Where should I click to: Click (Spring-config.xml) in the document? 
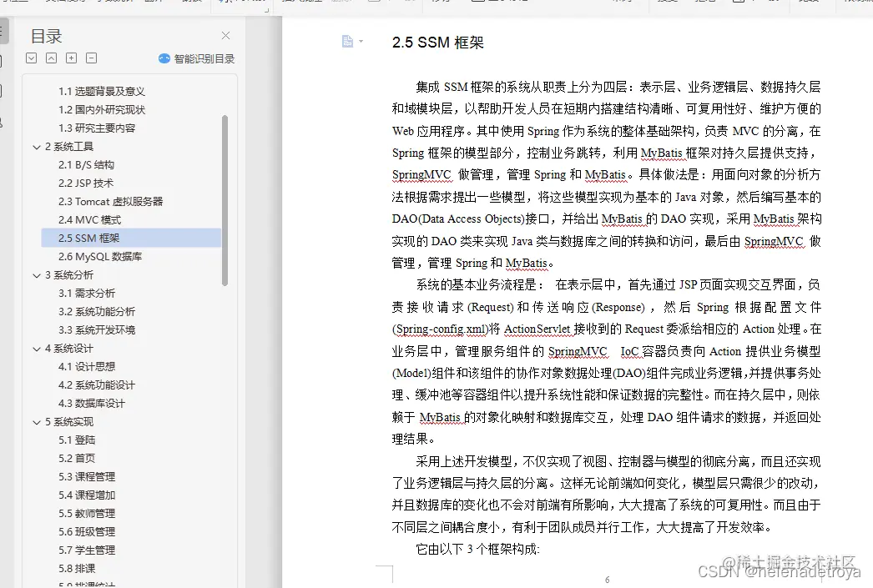[x=440, y=329]
